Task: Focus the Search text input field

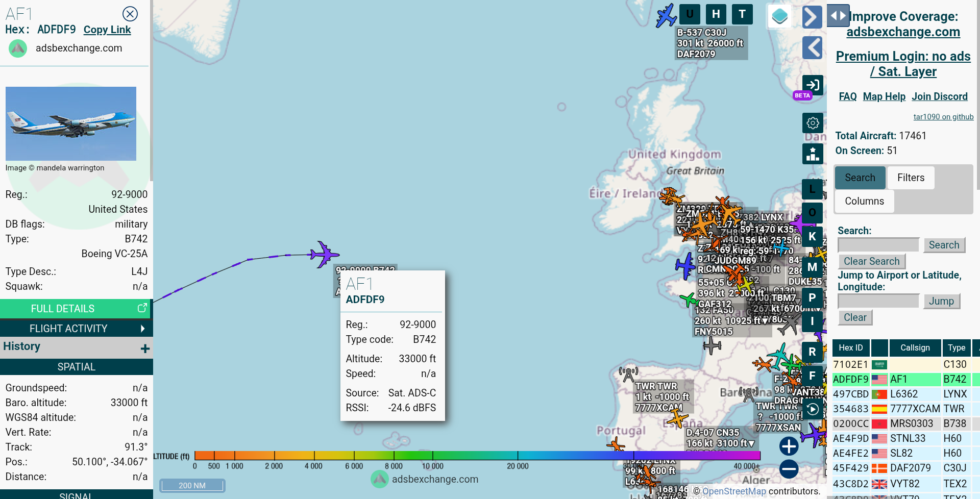Action: [878, 245]
